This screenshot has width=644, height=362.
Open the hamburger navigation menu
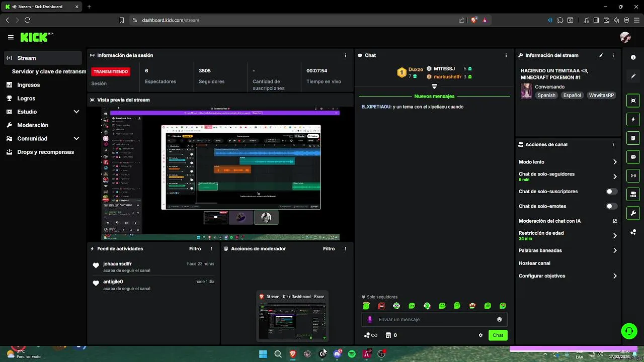11,37
